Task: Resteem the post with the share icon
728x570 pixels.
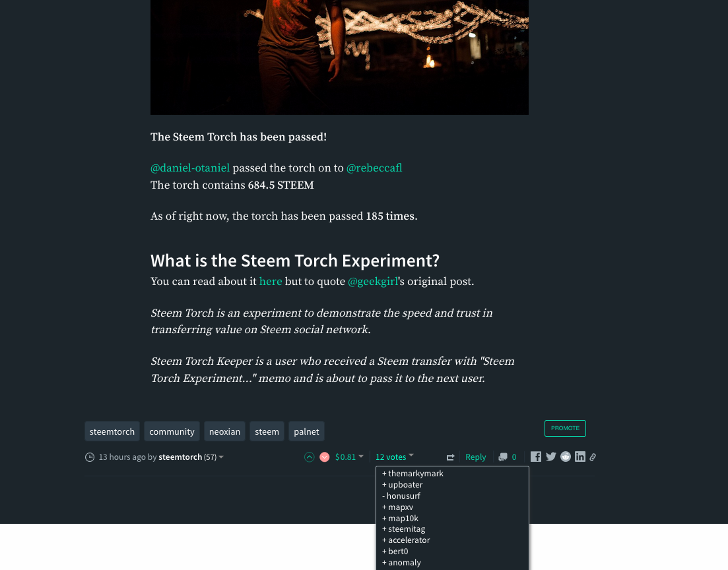Action: pyautogui.click(x=450, y=457)
